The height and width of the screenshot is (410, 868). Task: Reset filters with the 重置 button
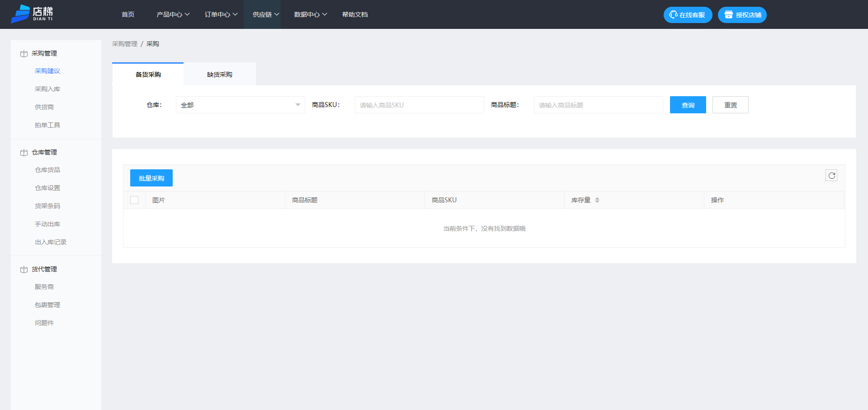[x=730, y=105]
